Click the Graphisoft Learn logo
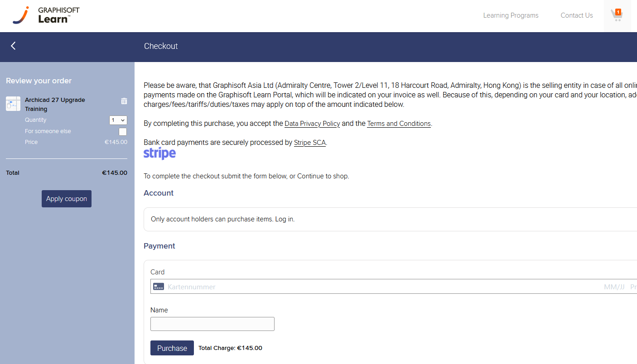This screenshot has height=364, width=637. pyautogui.click(x=46, y=15)
